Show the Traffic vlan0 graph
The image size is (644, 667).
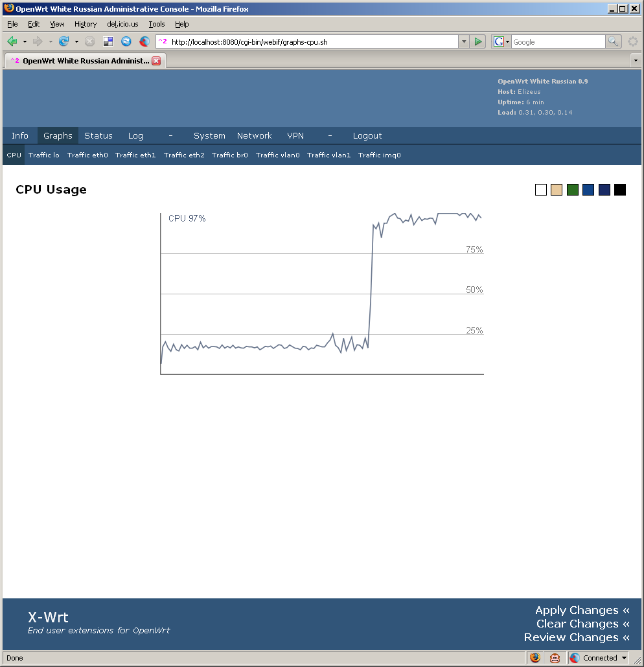click(x=277, y=155)
